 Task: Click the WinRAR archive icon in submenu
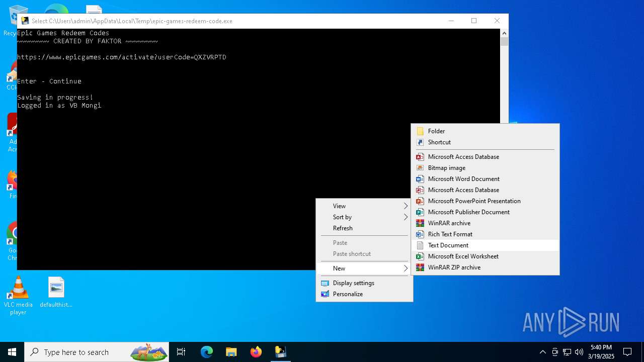(420, 223)
